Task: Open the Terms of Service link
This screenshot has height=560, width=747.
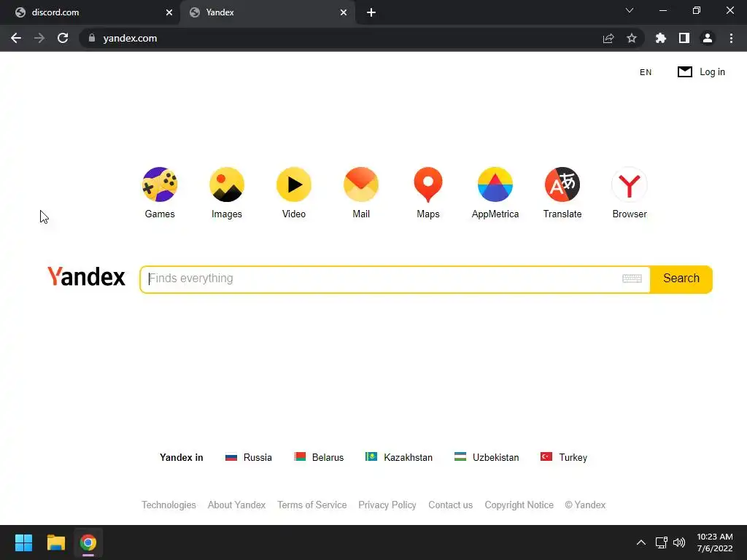Action: tap(312, 505)
